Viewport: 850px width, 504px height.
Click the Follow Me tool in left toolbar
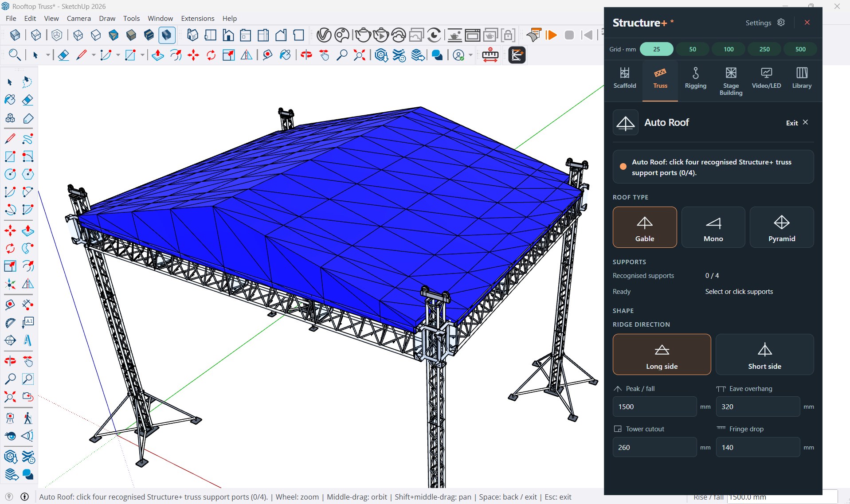coord(27,248)
